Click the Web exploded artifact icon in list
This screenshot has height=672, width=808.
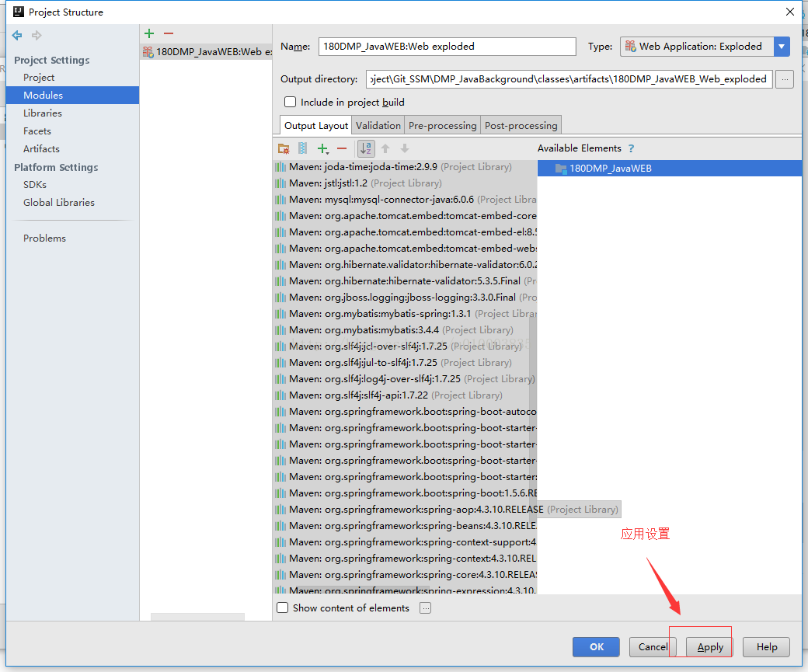click(148, 51)
